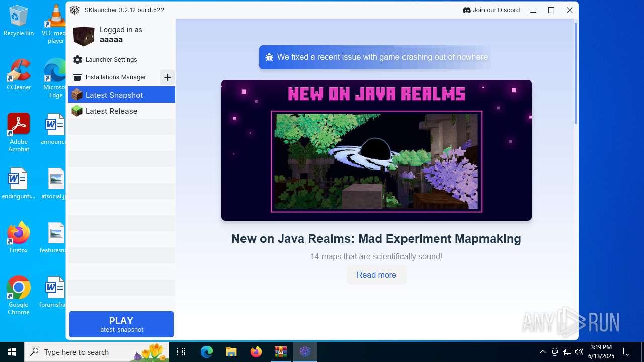The image size is (644, 362).
Task: Open the notification center icon
Action: click(627, 352)
